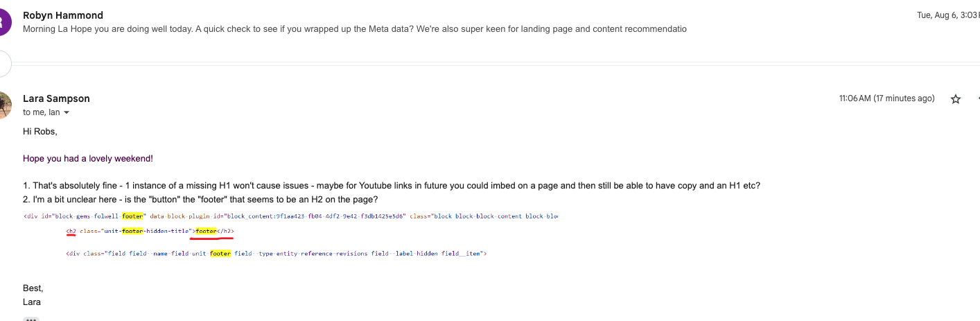This screenshot has height=321, width=980.
Task: Star the message from Lara Sampson
Action: click(956, 99)
